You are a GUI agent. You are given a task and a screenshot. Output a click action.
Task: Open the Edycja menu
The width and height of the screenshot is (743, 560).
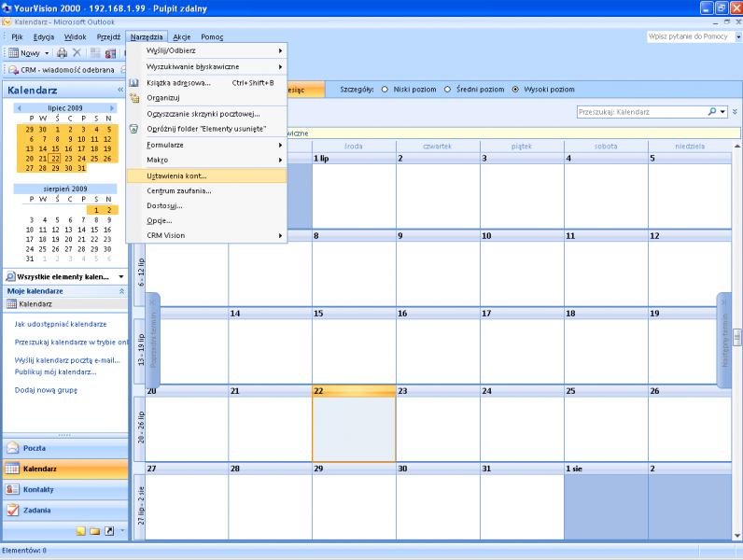(44, 37)
